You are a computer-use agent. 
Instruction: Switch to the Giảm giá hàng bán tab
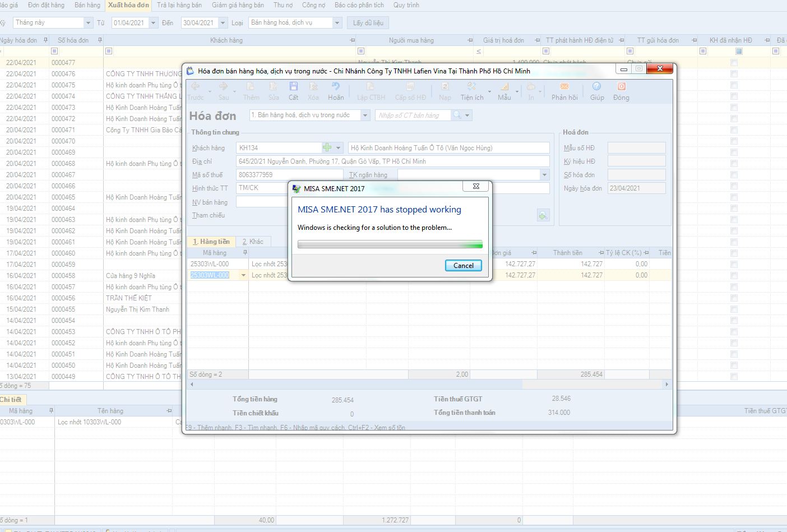click(238, 5)
